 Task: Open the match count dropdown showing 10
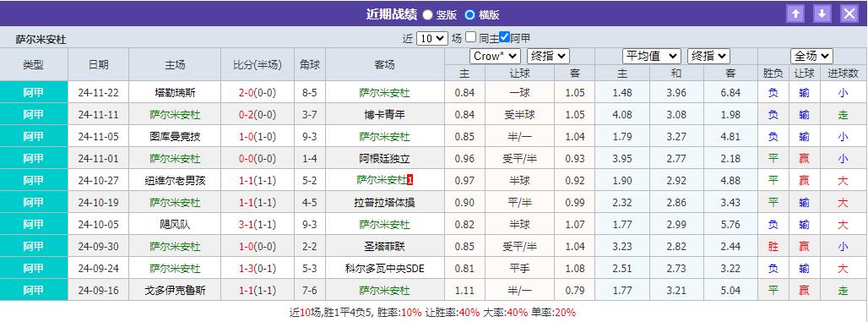(431, 38)
